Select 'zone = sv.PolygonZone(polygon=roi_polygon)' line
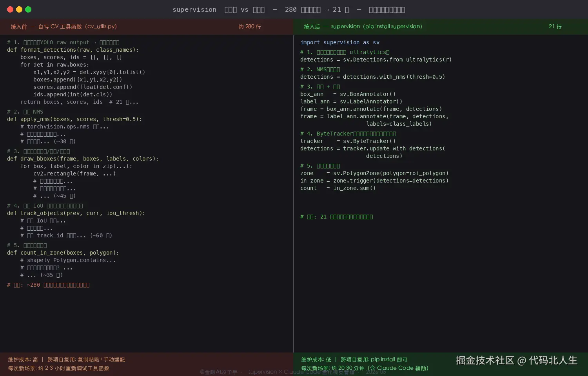Image resolution: width=588 pixels, height=376 pixels. (374, 173)
